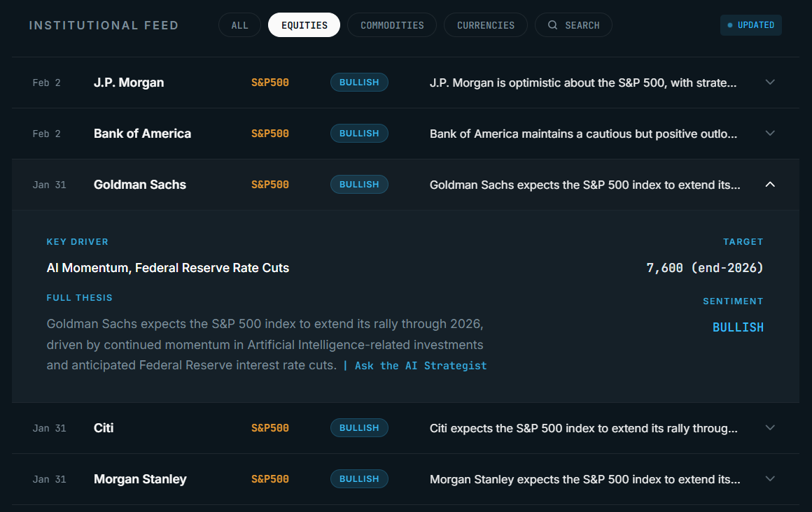Select the EQUITIES filter tab
This screenshot has height=512, width=812.
(x=304, y=25)
